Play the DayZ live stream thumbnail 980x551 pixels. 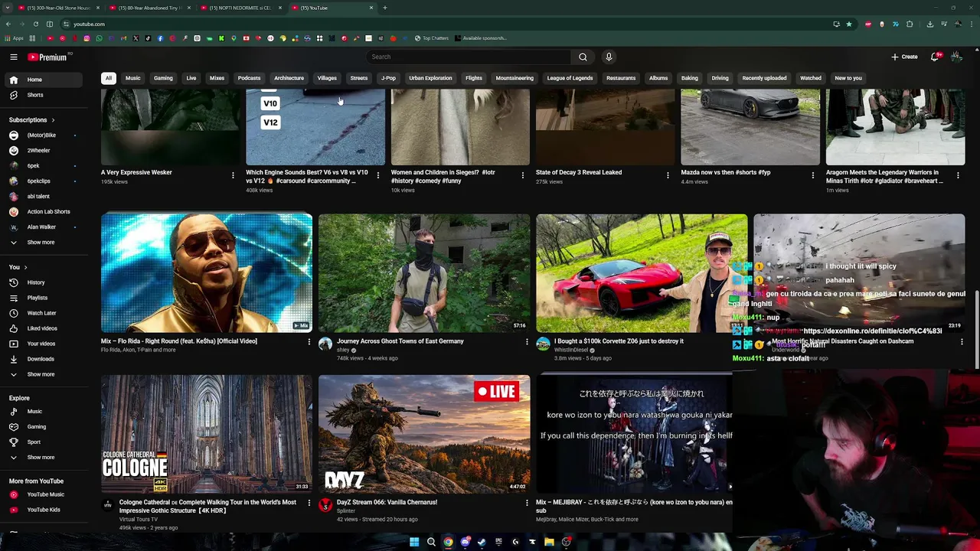424,434
